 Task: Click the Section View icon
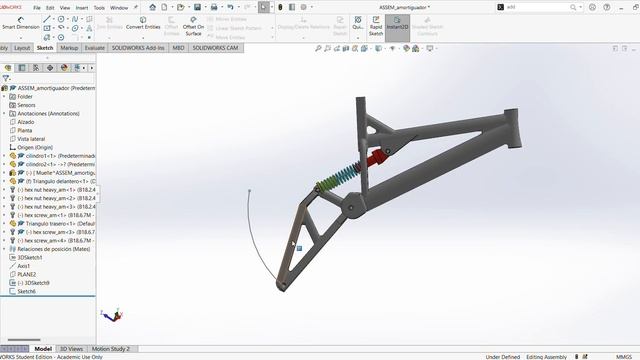click(x=346, y=49)
